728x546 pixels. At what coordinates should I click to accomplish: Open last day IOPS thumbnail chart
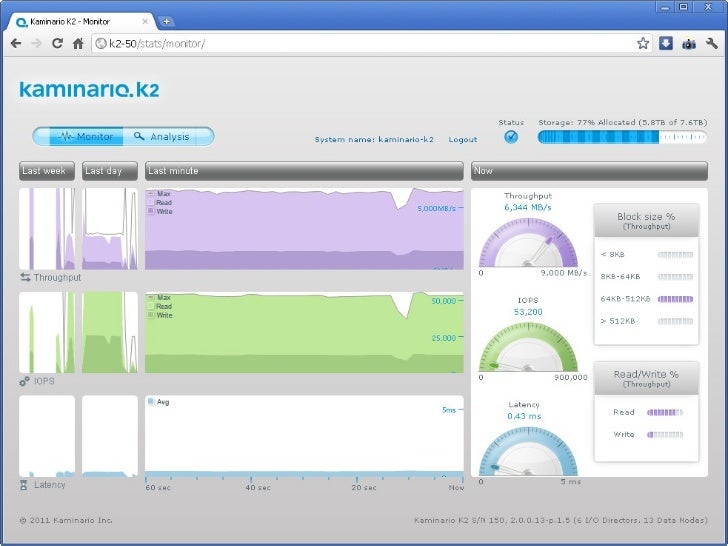(110, 332)
